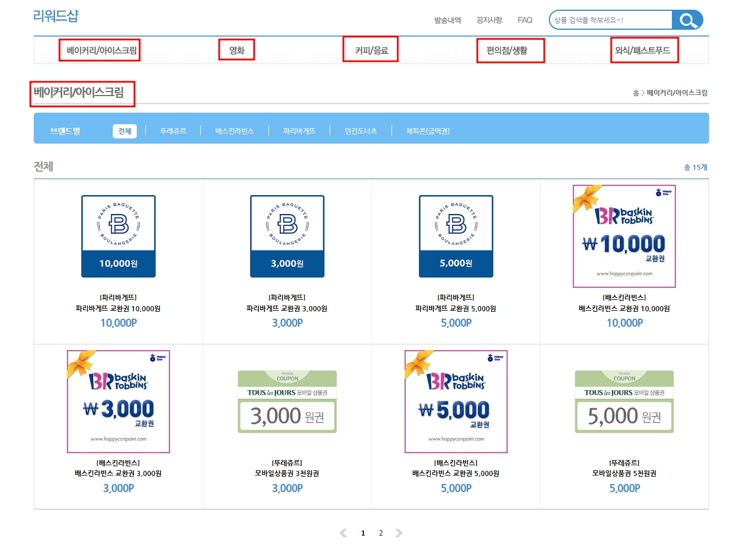The image size is (756, 555).
Task: Open Paris Baguette 5,000원 voucher image
Action: click(x=456, y=236)
